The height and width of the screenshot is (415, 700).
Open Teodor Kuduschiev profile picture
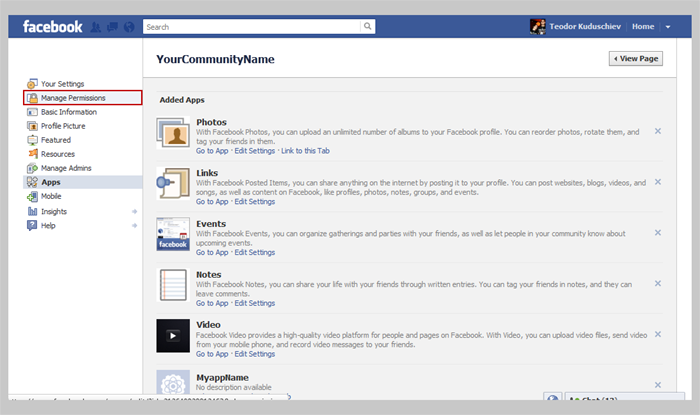point(538,26)
